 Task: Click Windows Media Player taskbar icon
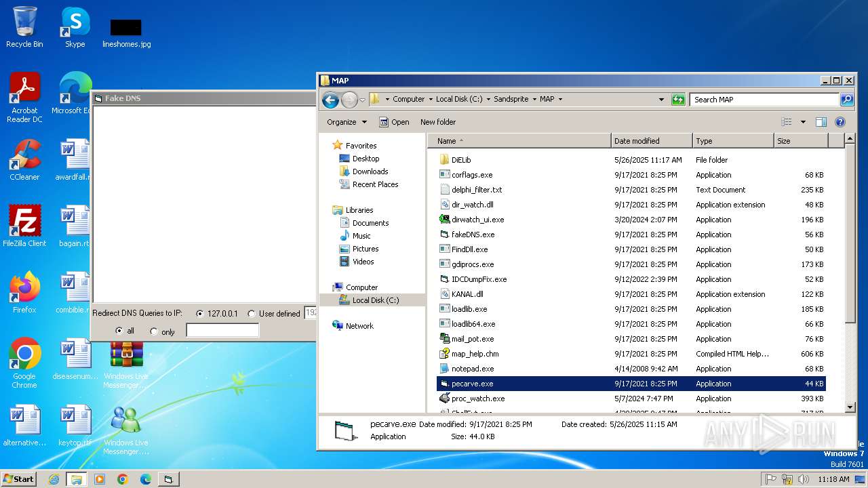100,479
